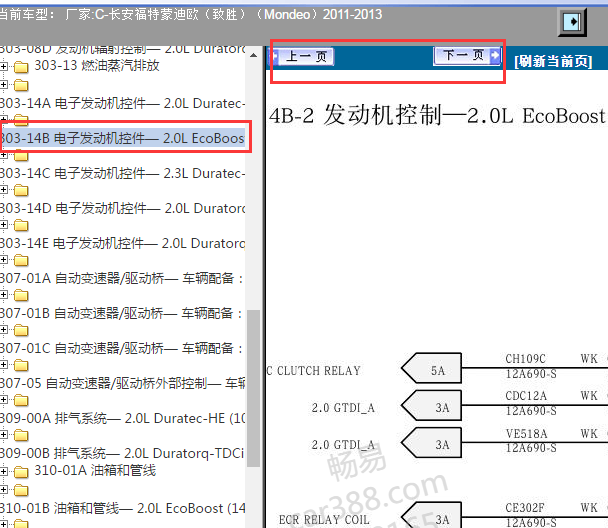Click the C CLUTCH RELAY label
The height and width of the screenshot is (528, 608).
coord(314,371)
